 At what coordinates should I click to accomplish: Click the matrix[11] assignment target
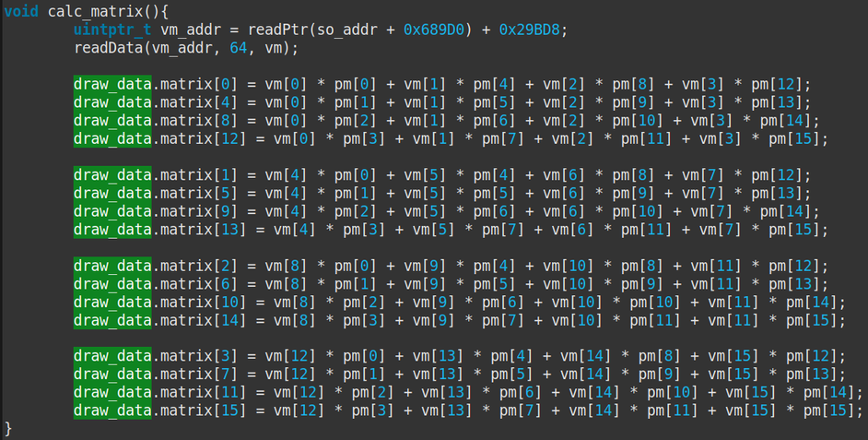[204, 392]
